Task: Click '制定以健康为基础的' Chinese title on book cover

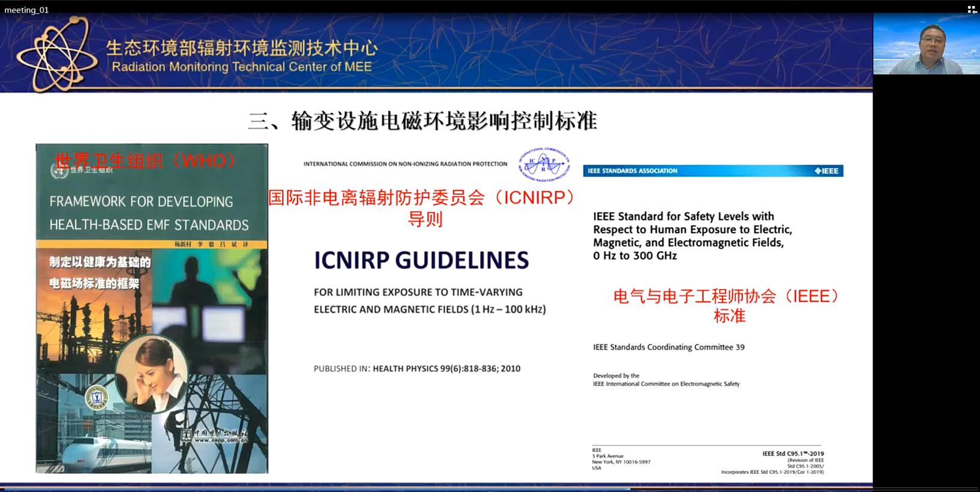Action: [x=100, y=262]
